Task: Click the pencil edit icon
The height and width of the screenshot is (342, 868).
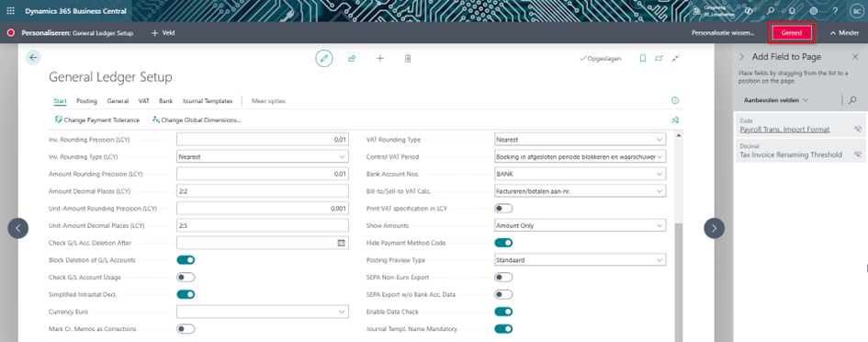Action: click(x=324, y=58)
